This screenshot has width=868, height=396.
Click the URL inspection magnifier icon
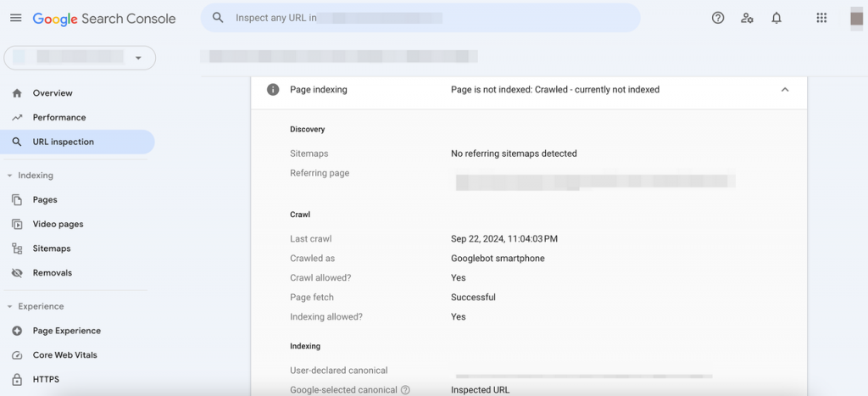click(x=17, y=142)
